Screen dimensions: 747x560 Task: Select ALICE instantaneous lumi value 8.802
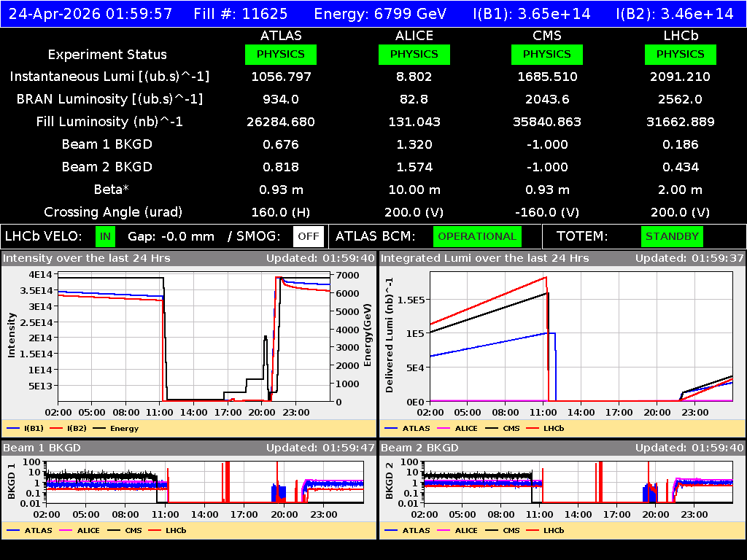tap(414, 77)
